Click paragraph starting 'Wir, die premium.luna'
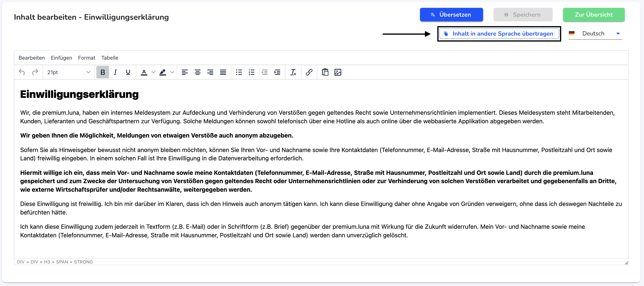Screen dimensions: 644x286 point(317,117)
